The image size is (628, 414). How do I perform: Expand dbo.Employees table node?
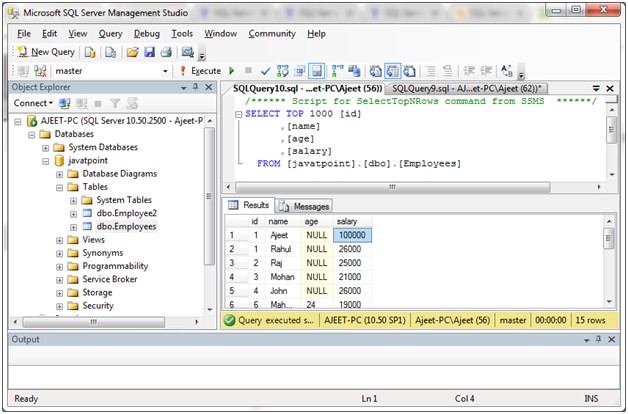[73, 227]
